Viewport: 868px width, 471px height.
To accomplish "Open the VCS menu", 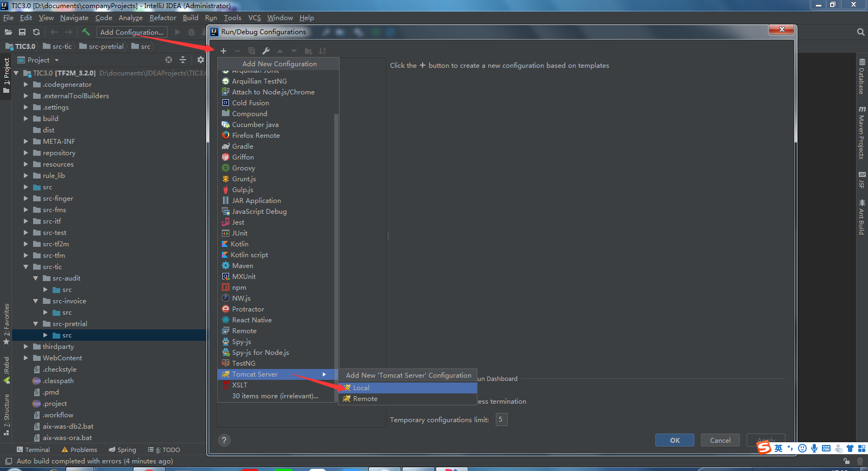I will point(254,18).
